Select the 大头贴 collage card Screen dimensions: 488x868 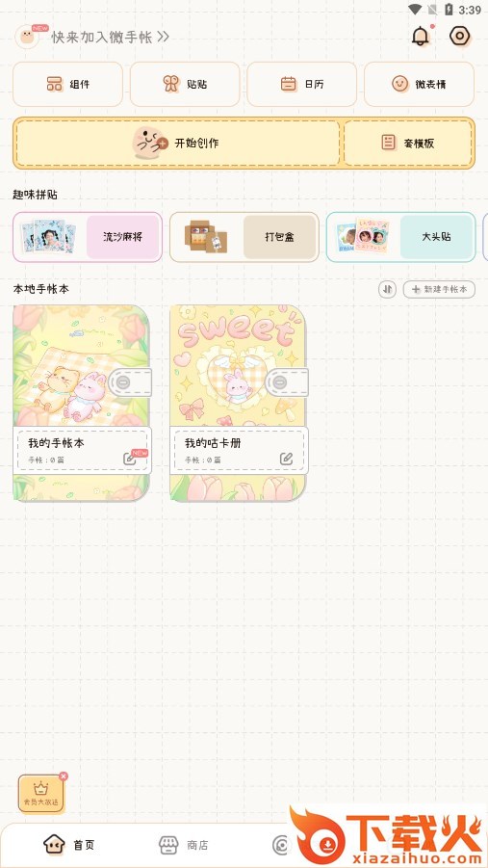click(x=400, y=237)
